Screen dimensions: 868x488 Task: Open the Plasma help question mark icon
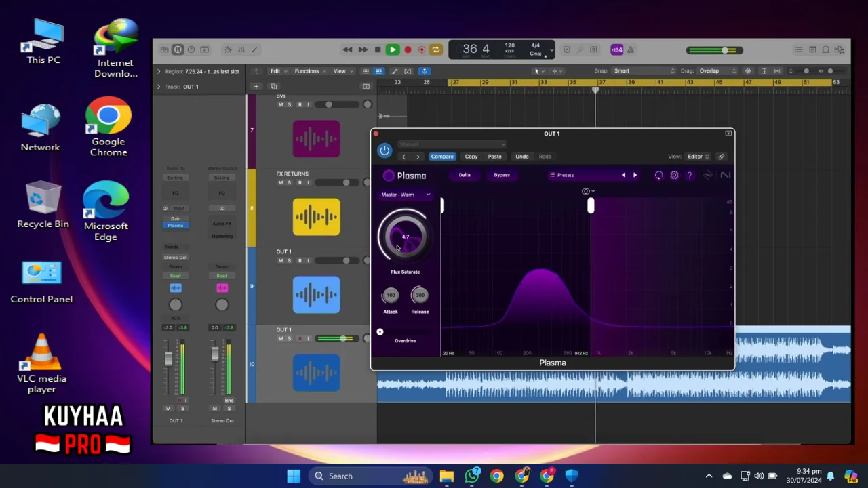point(690,175)
